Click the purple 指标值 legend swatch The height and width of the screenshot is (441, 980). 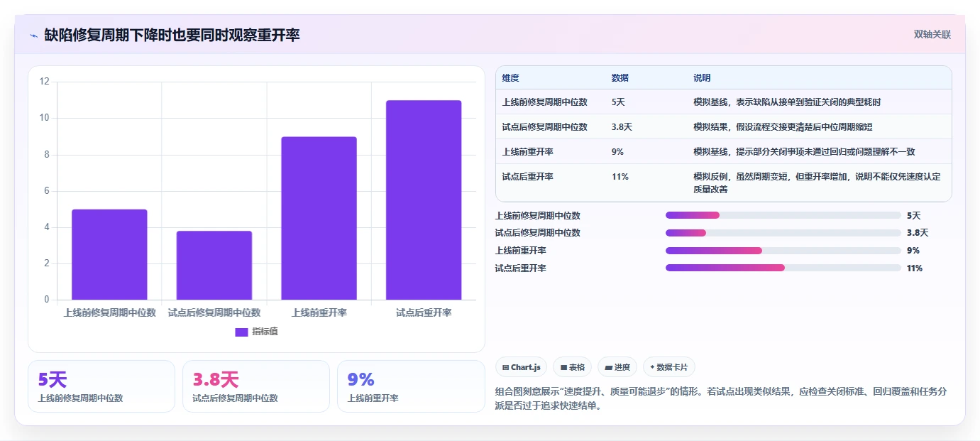tap(241, 332)
